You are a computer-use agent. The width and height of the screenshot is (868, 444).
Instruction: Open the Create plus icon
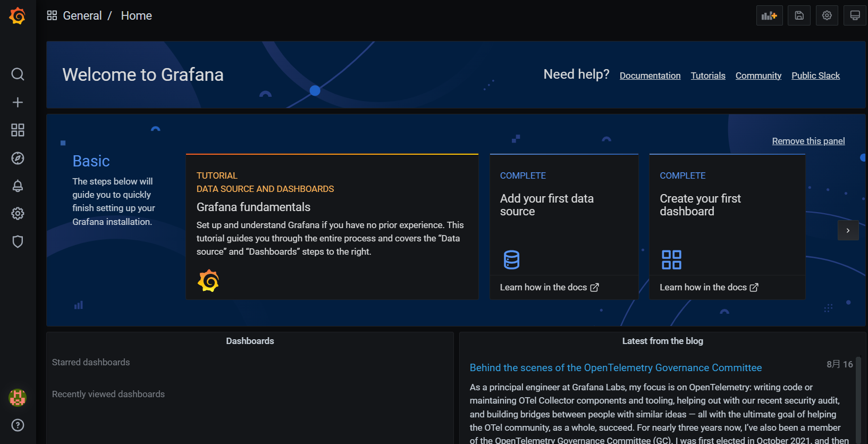coord(18,102)
